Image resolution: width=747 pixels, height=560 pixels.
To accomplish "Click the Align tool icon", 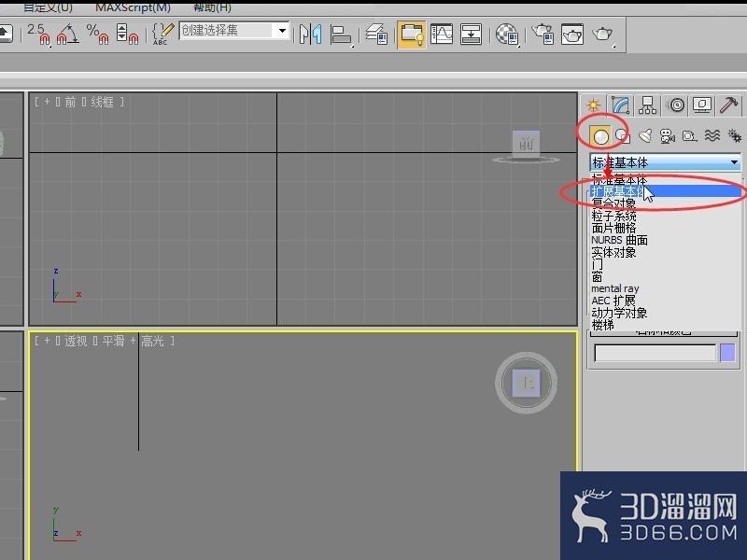I will click(341, 35).
